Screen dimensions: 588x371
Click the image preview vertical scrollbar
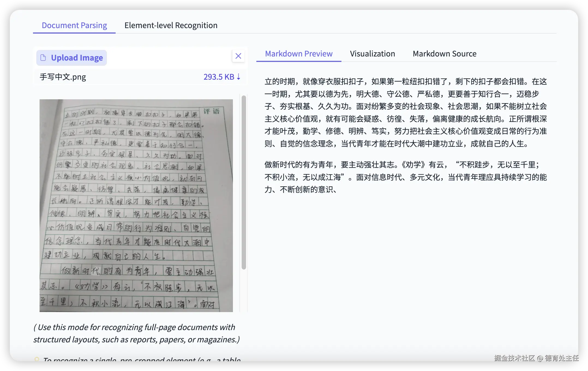244,182
